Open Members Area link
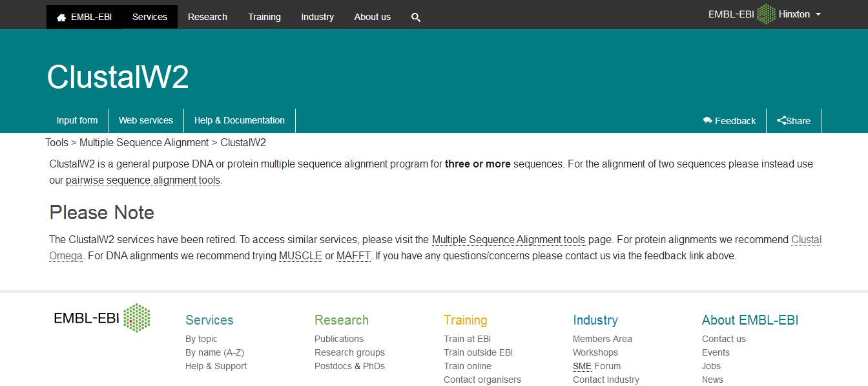 (x=603, y=339)
